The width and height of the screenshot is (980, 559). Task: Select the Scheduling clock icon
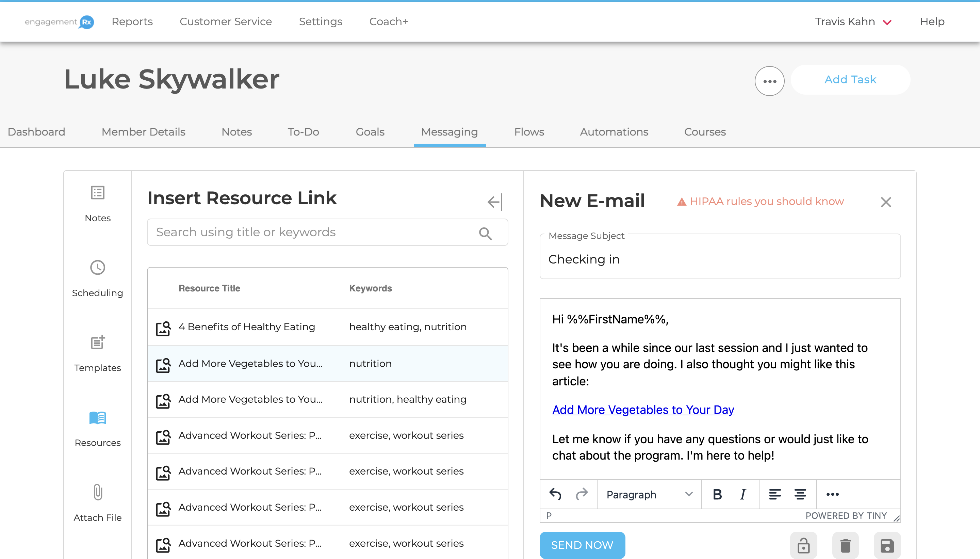97,268
